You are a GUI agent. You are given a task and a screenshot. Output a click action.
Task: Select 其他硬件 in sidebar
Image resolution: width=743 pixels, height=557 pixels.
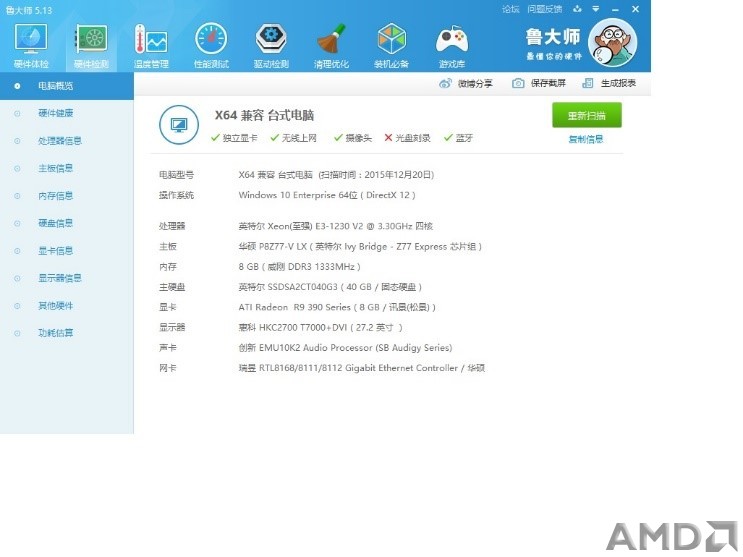tap(67, 306)
